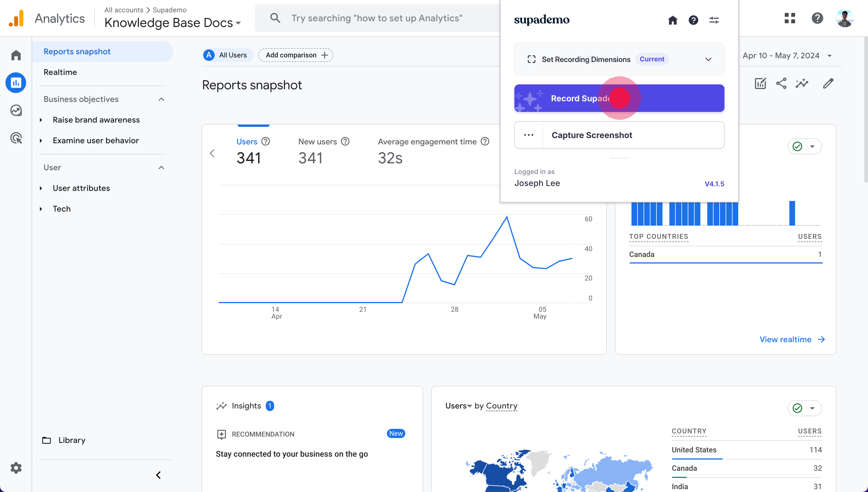
Task: Open Advertising icon in left rail
Action: click(16, 138)
